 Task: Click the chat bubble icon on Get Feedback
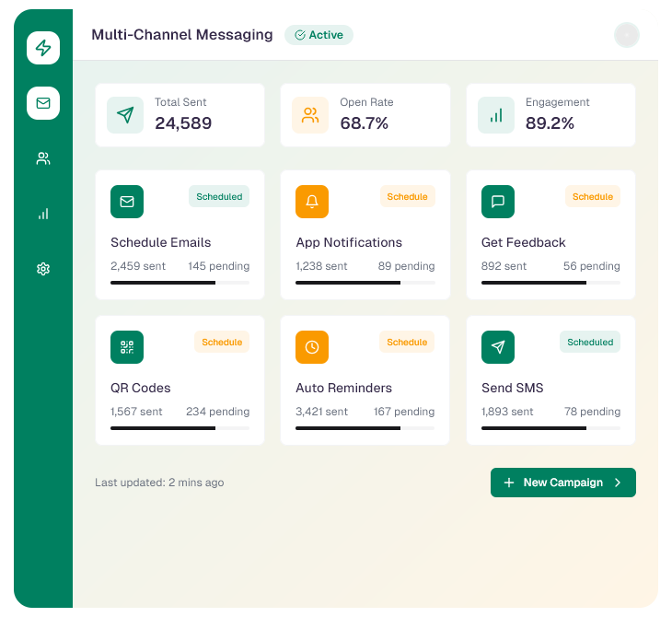click(x=498, y=202)
